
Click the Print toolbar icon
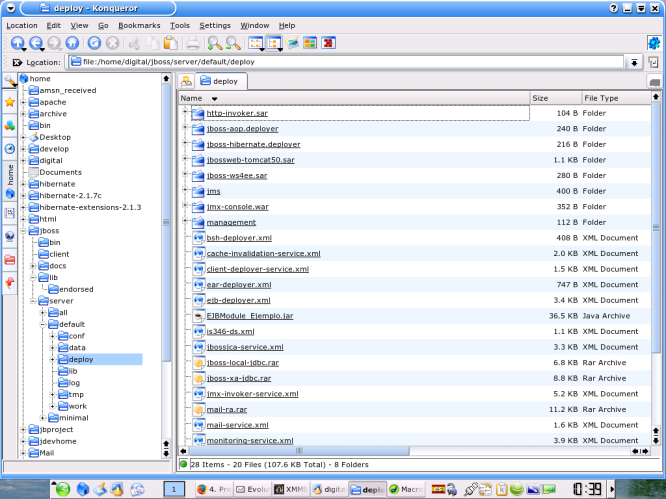click(x=193, y=43)
